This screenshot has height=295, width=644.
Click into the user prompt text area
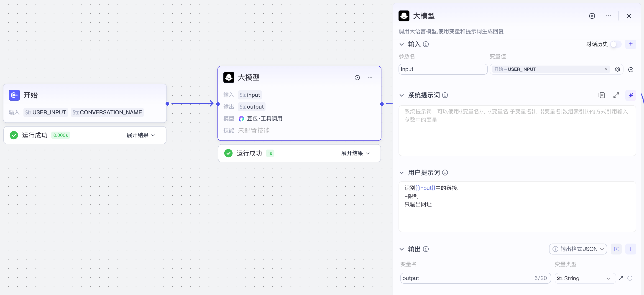point(517,215)
